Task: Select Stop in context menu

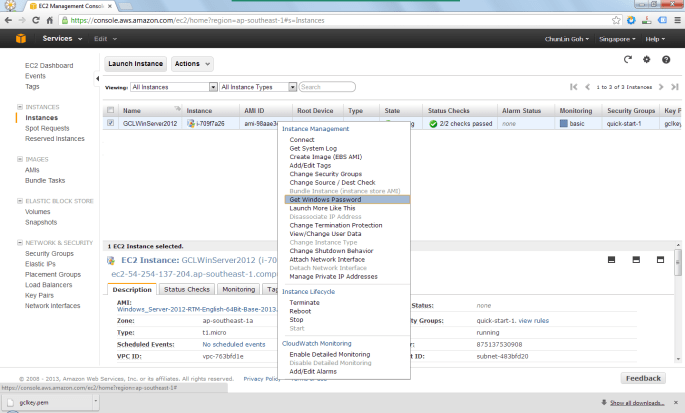Action: point(296,320)
